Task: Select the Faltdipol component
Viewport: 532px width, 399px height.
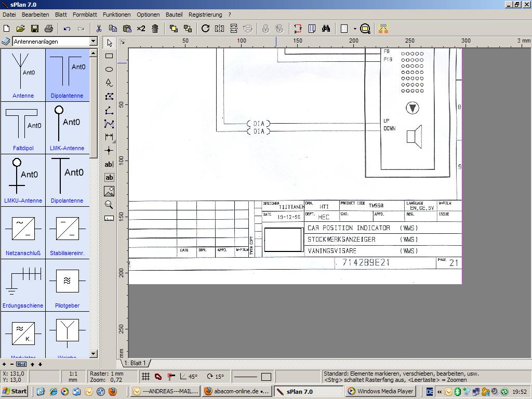Action: pos(23,128)
